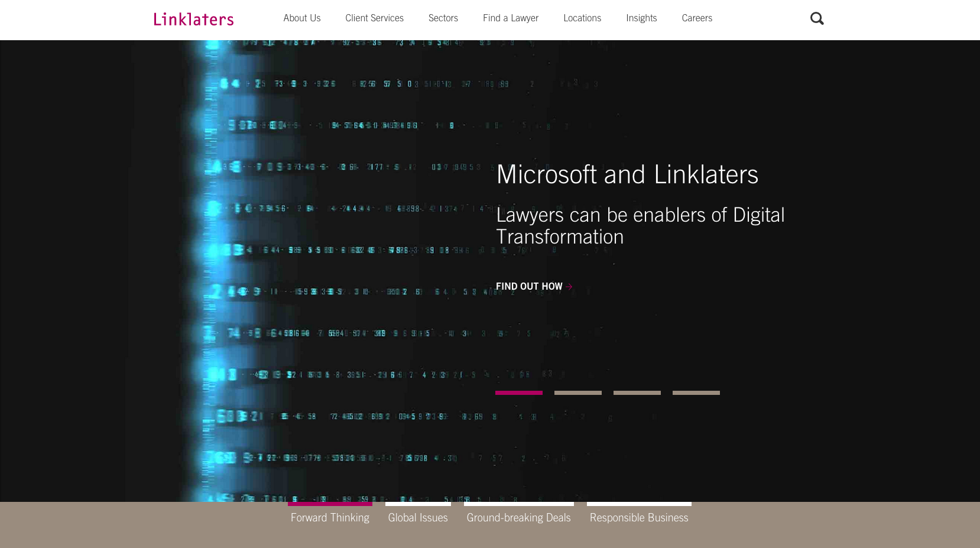Click the magnifying glass search icon
The image size is (980, 548).
816,19
